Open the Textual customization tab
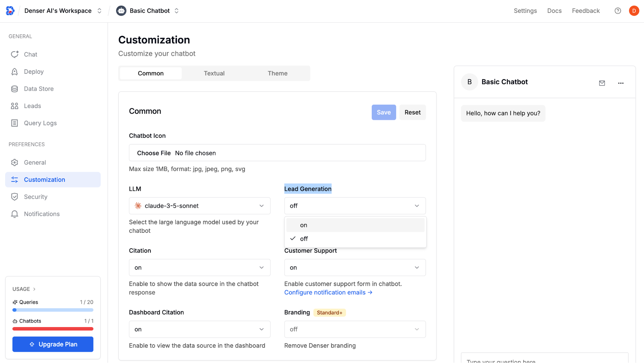The height and width of the screenshot is (363, 644). pos(214,73)
